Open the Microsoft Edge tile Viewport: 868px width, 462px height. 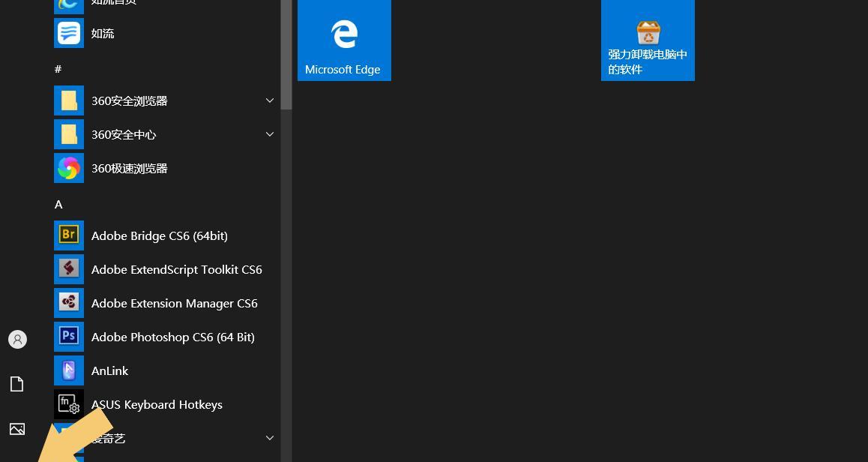tap(344, 40)
